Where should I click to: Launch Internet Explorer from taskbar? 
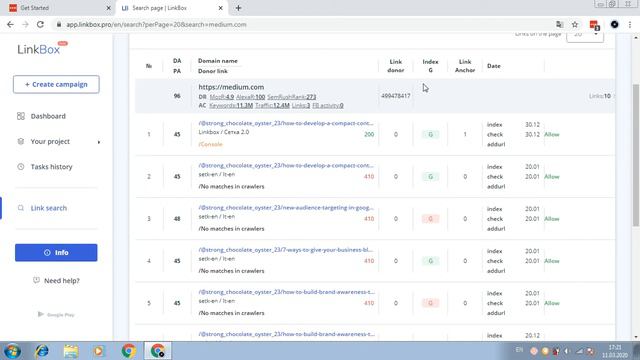42,351
